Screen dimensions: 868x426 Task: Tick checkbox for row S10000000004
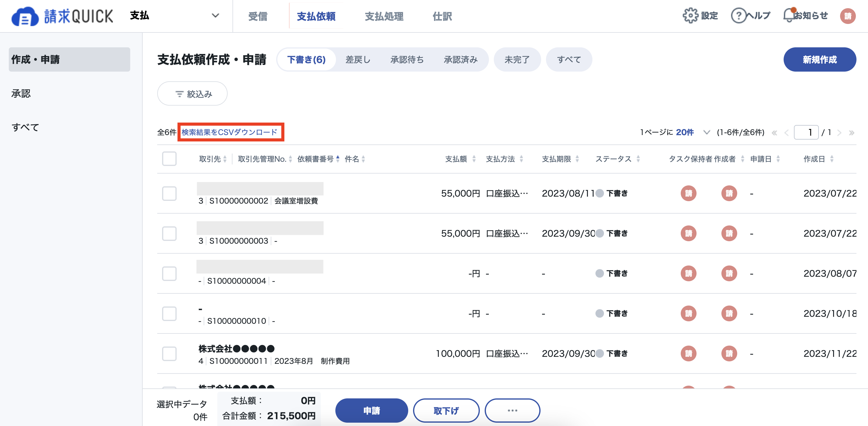(169, 274)
